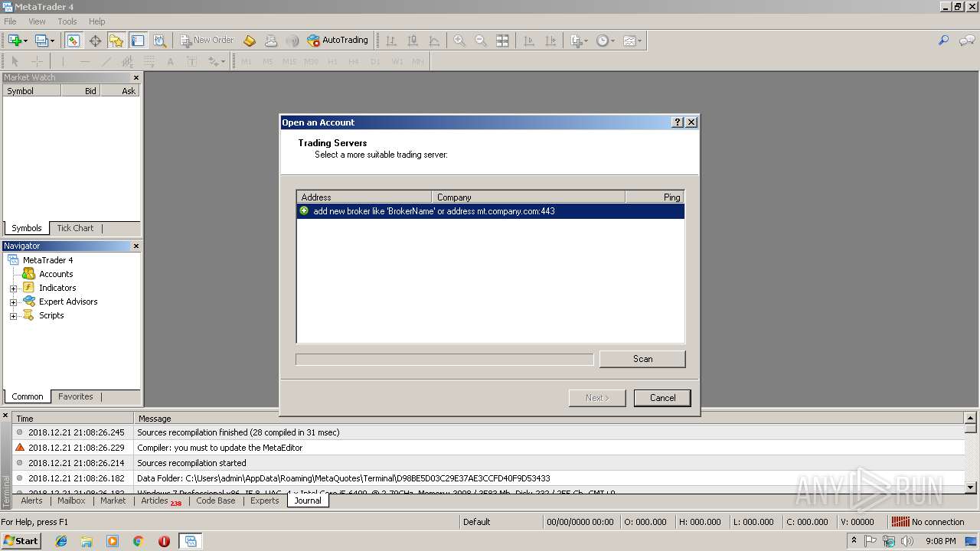This screenshot has height=551, width=980.
Task: Switch to the Favorites tab in Navigator
Action: pyautogui.click(x=76, y=396)
